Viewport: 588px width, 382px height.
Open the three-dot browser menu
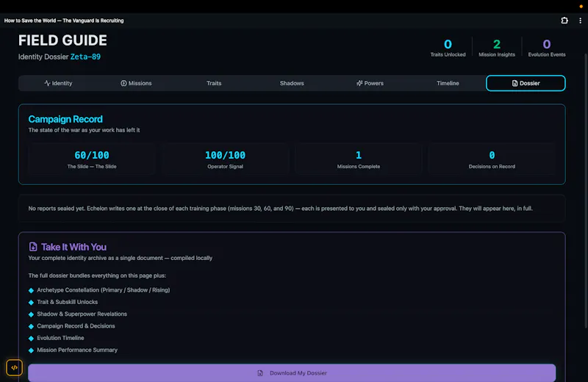[x=580, y=21]
